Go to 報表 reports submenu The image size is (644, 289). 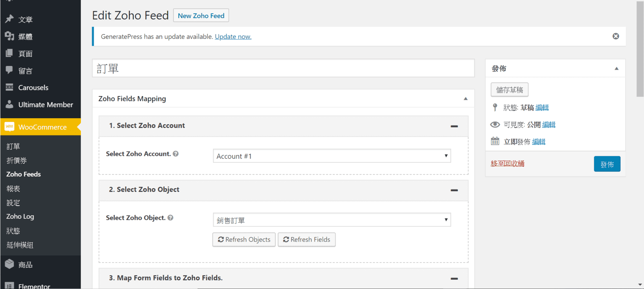click(13, 189)
